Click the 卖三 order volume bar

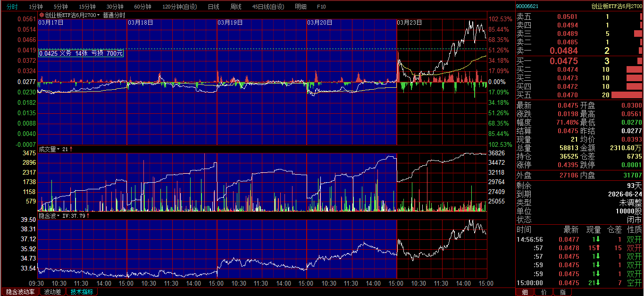(640, 34)
